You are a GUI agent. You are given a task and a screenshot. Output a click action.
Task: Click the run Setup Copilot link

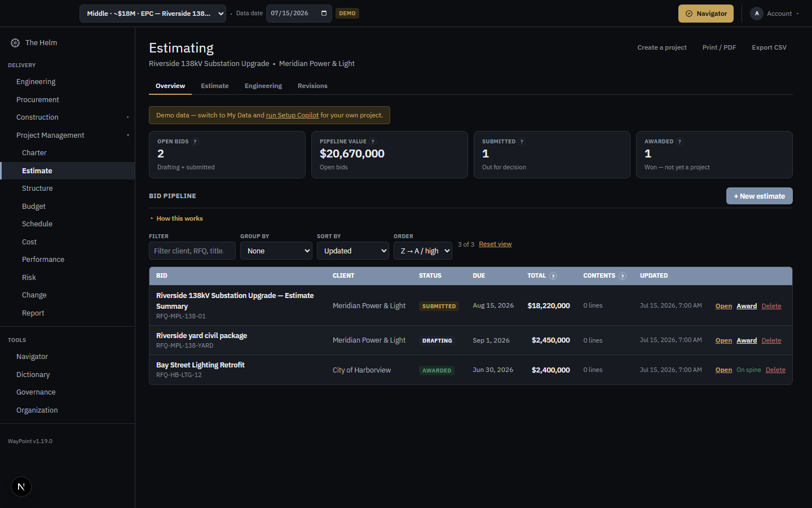click(x=292, y=115)
